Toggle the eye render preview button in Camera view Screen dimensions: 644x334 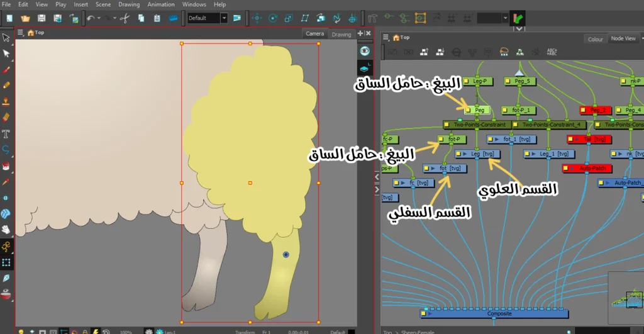coord(365,51)
